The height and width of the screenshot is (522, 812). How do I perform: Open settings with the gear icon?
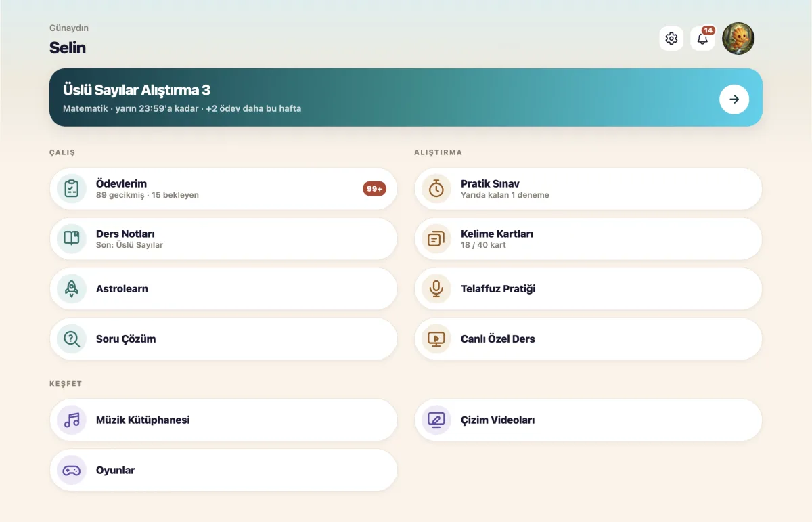671,39
